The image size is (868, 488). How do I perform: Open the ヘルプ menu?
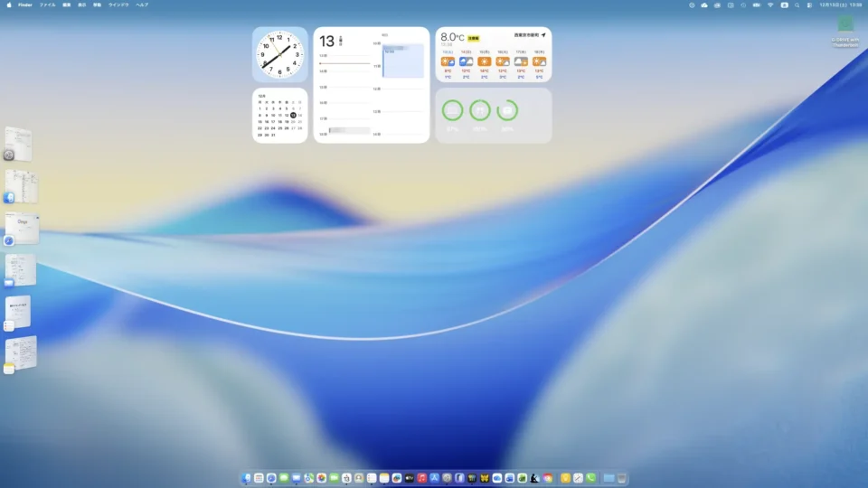click(x=142, y=5)
